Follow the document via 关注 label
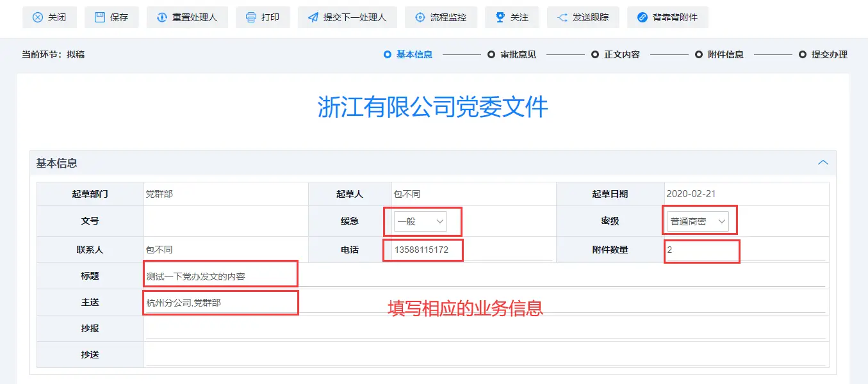This screenshot has width=868, height=384. click(x=520, y=17)
